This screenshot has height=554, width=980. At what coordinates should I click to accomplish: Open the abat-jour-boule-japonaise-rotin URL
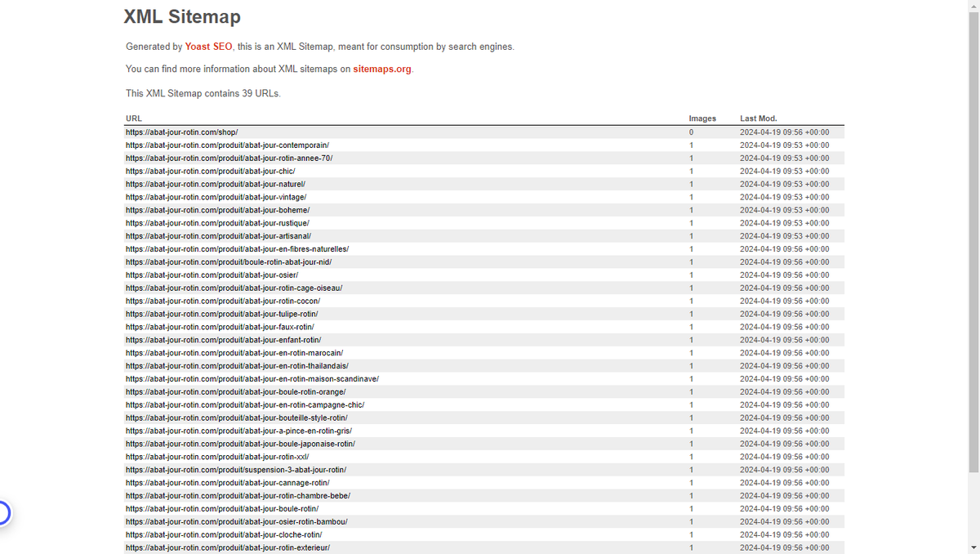coord(240,444)
